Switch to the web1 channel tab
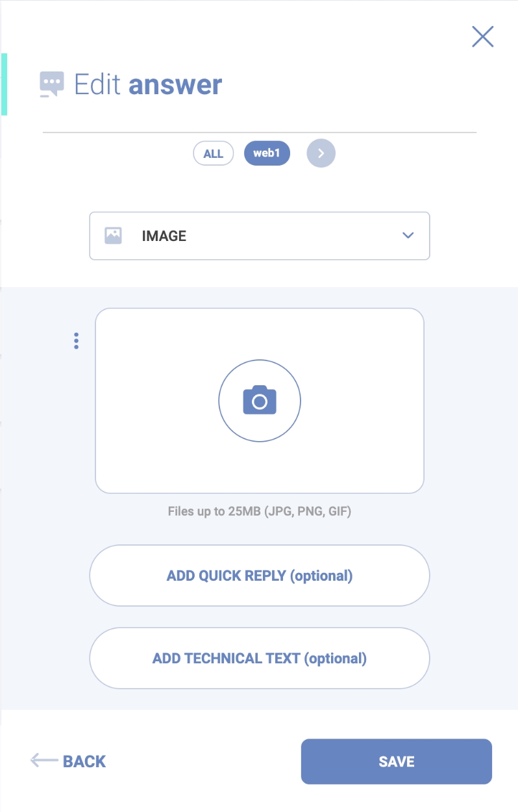 pyautogui.click(x=267, y=154)
